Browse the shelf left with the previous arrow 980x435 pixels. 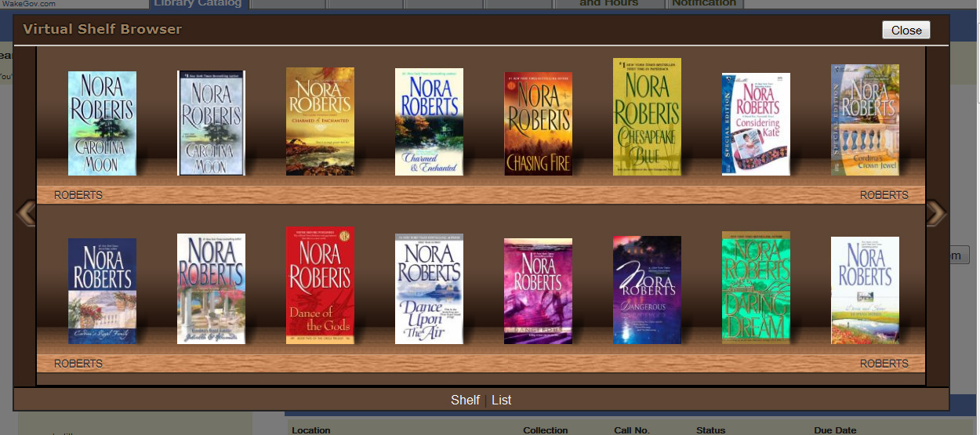click(26, 213)
